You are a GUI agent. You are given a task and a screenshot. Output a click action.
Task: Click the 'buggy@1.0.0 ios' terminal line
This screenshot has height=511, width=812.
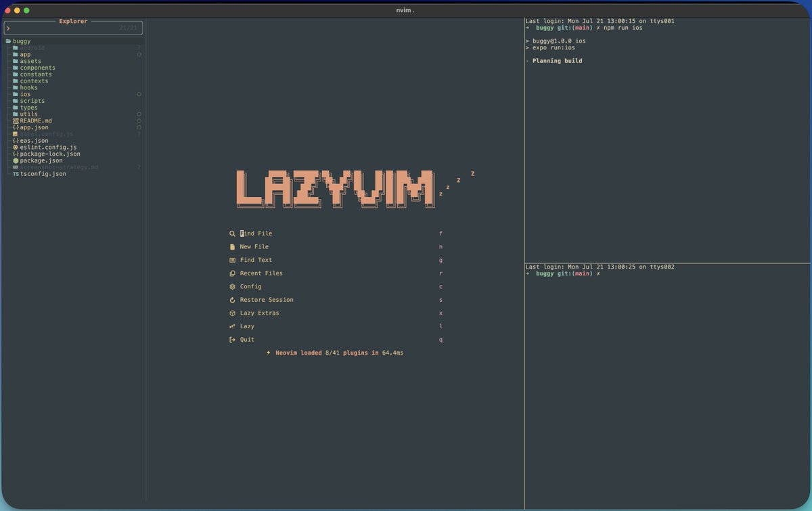click(556, 41)
